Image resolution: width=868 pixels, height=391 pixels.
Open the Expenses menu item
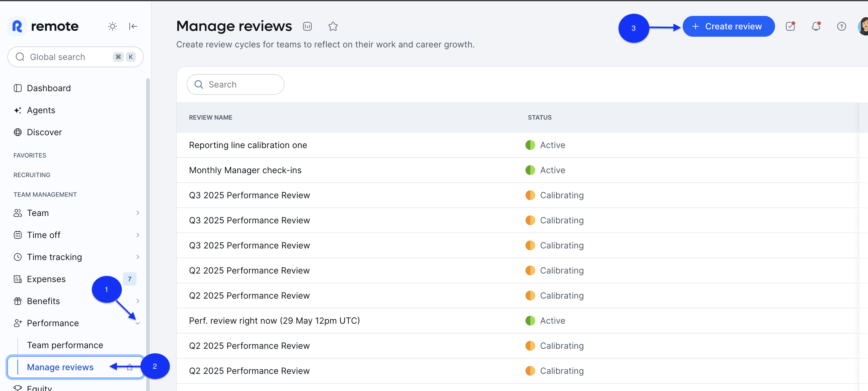point(46,279)
